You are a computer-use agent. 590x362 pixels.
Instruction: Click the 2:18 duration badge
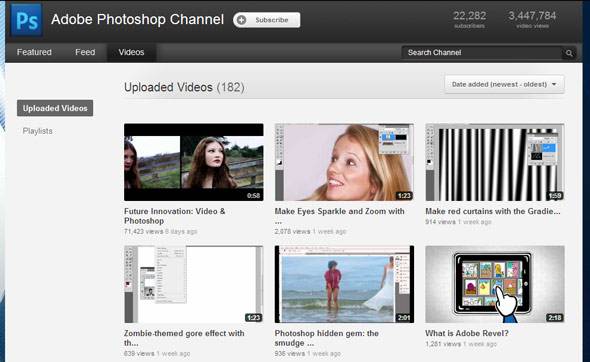pos(555,318)
